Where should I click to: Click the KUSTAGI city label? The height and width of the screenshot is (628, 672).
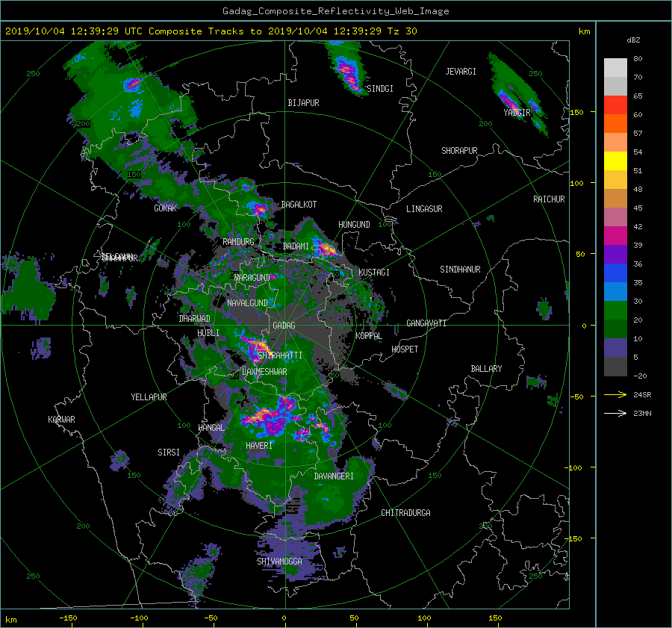click(x=374, y=273)
